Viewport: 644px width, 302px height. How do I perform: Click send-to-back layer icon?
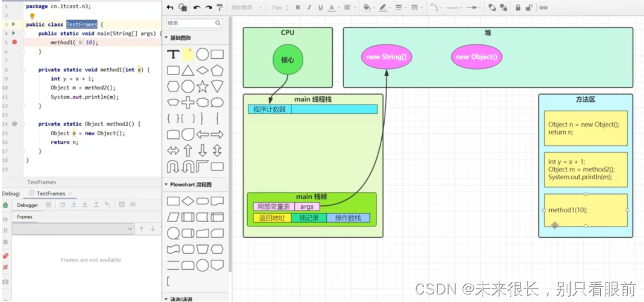[x=504, y=8]
